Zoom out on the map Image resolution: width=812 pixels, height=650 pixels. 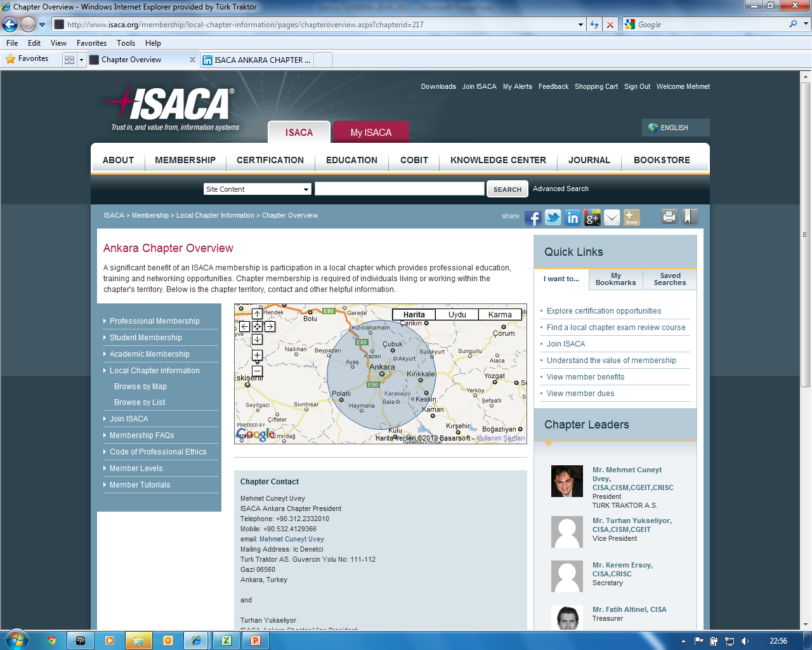[257, 371]
